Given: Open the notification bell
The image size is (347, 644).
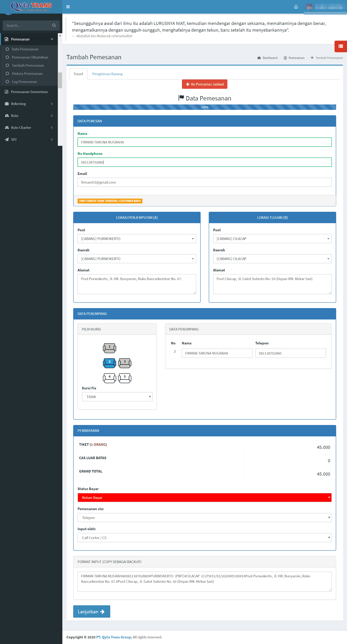Looking at the screenshot, I should (296, 7).
